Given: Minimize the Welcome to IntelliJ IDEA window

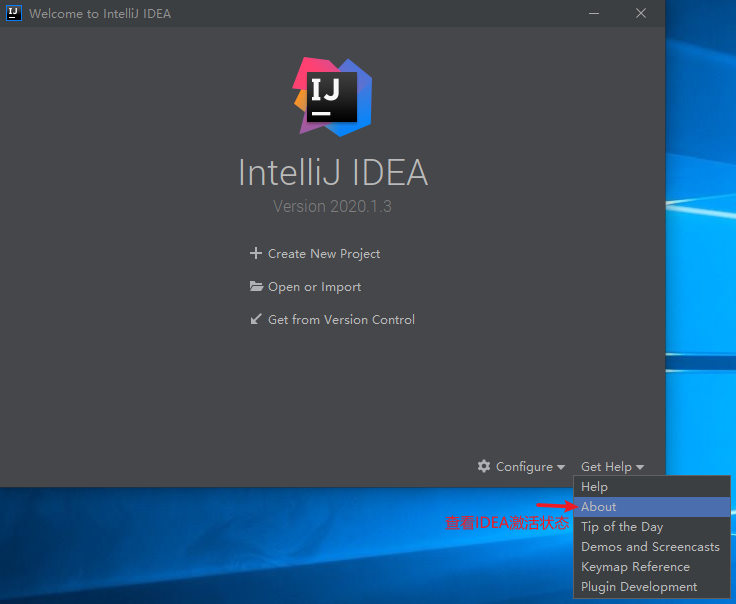Looking at the screenshot, I should click(x=594, y=13).
